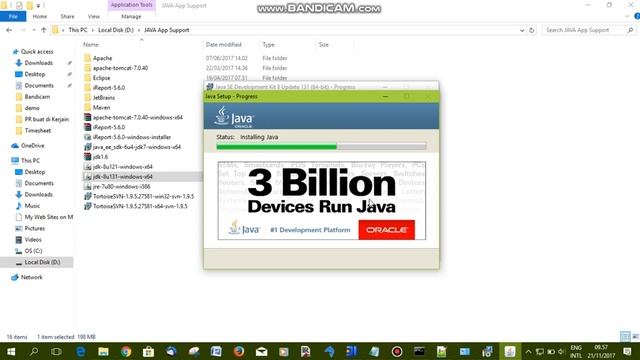This screenshot has height=360, width=640.
Task: Select This PC in navigation pane
Action: tap(30, 160)
